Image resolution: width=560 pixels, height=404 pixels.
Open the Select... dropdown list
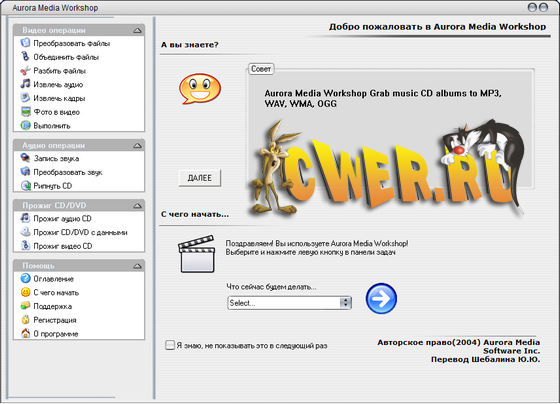pos(289,303)
